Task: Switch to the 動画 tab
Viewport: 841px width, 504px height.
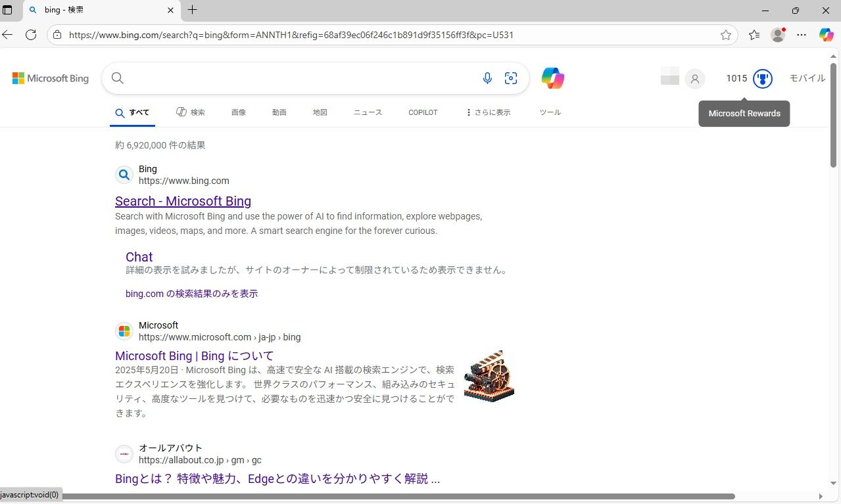Action: (279, 112)
